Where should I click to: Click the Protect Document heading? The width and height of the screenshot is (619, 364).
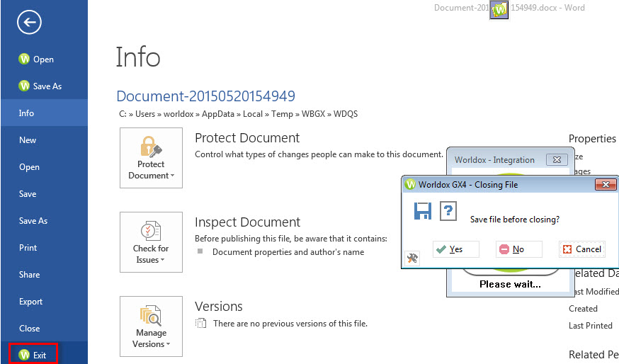pyautogui.click(x=247, y=138)
